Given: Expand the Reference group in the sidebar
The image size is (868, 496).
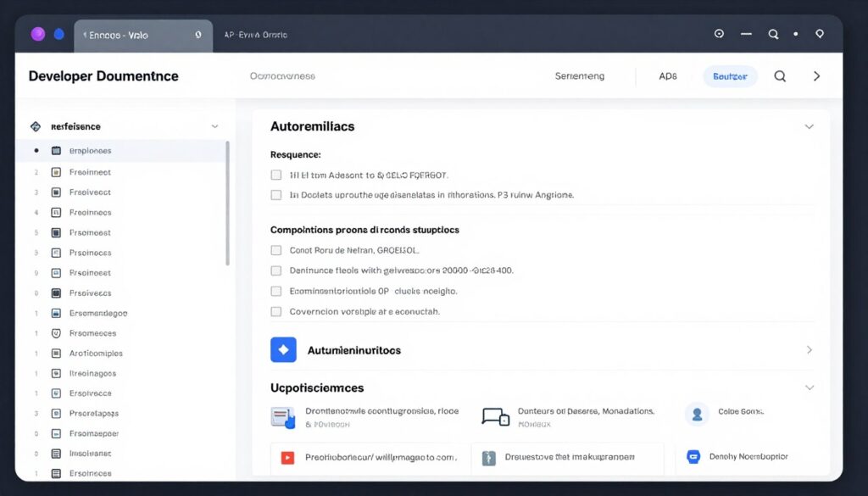Looking at the screenshot, I should click(x=213, y=125).
